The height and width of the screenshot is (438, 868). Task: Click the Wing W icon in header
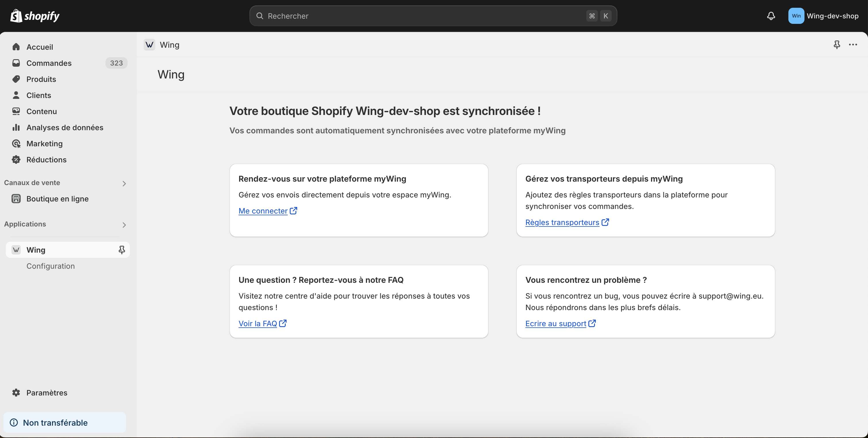(x=149, y=45)
